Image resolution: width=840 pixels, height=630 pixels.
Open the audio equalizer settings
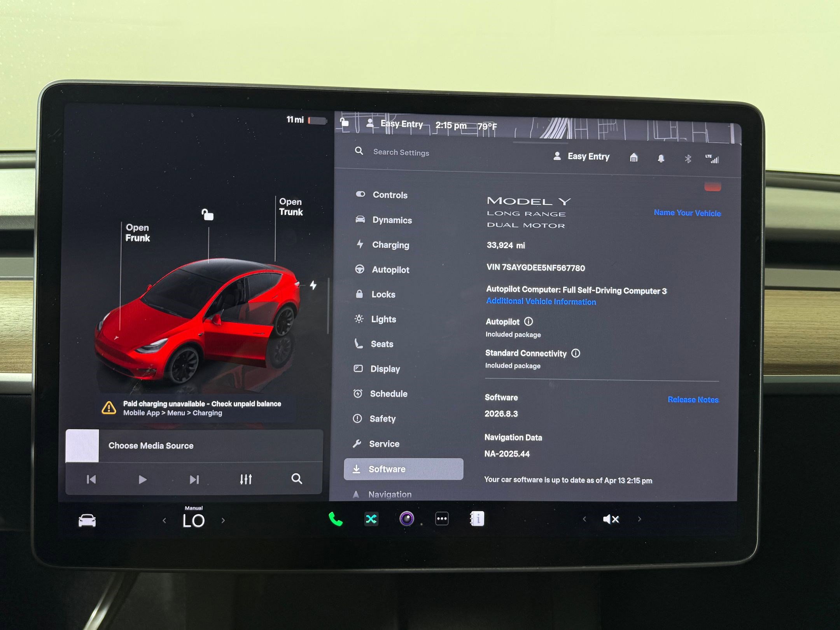click(x=246, y=479)
